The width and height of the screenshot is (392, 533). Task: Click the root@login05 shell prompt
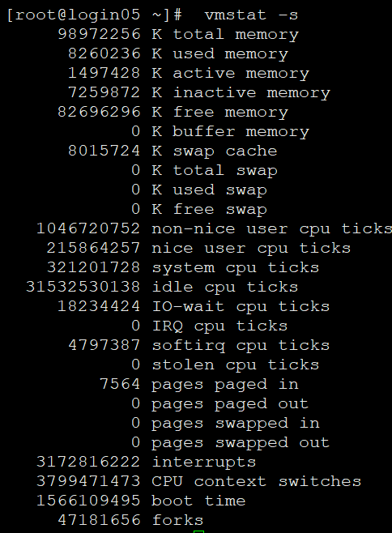(94, 15)
